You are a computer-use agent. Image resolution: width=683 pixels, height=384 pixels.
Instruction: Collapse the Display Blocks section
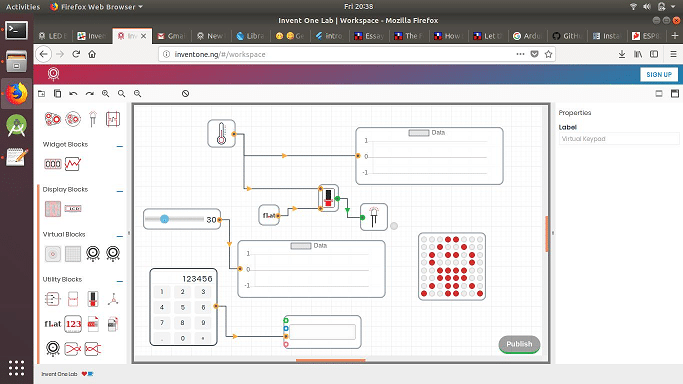point(120,191)
